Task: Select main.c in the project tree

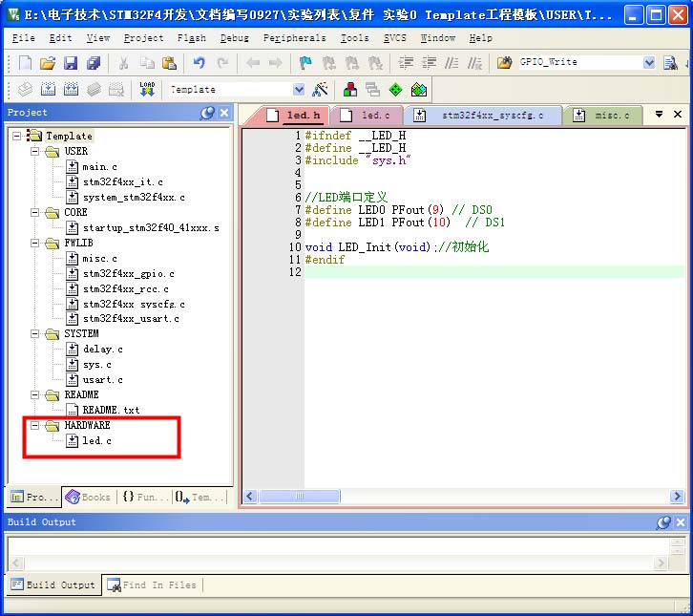Action: pyautogui.click(x=92, y=167)
